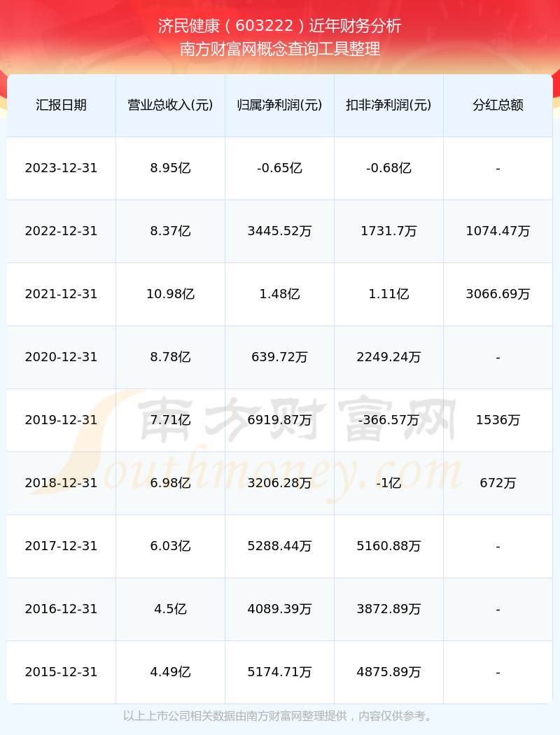
Task: Select the revenue value 7.71亿
Action: (x=171, y=420)
